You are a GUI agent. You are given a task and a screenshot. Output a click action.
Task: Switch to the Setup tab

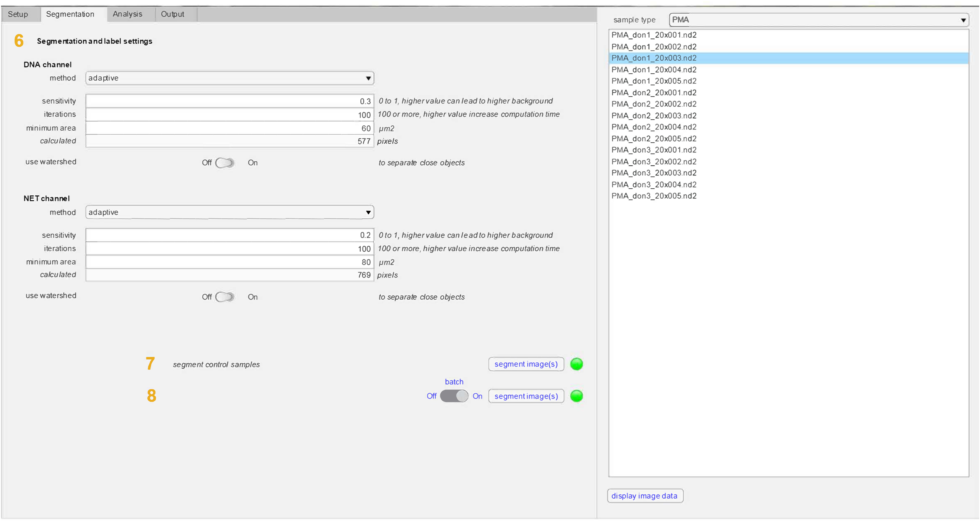18,14
